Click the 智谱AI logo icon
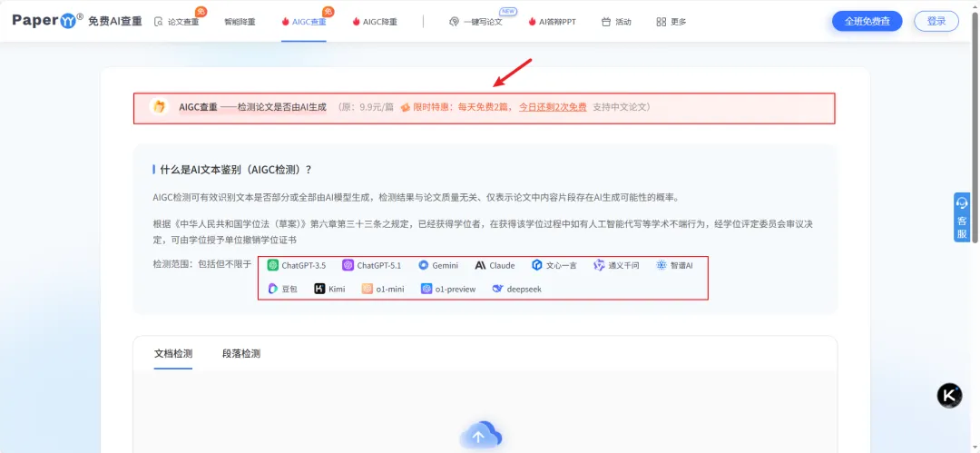 tap(661, 265)
